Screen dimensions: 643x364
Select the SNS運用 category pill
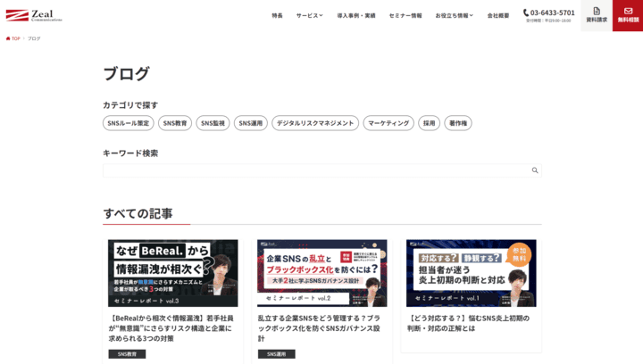pos(251,123)
